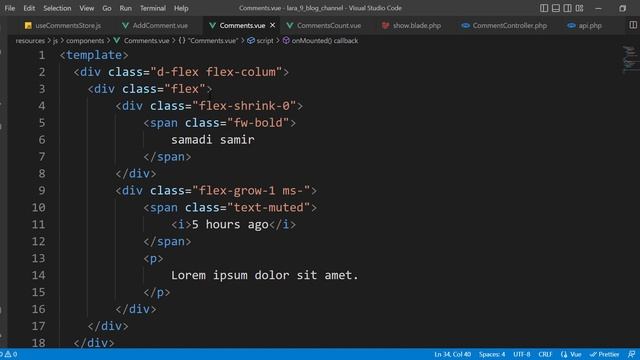Click the text "samadi samir" on line 6
Screen dimensions: 640x360
click(x=213, y=140)
